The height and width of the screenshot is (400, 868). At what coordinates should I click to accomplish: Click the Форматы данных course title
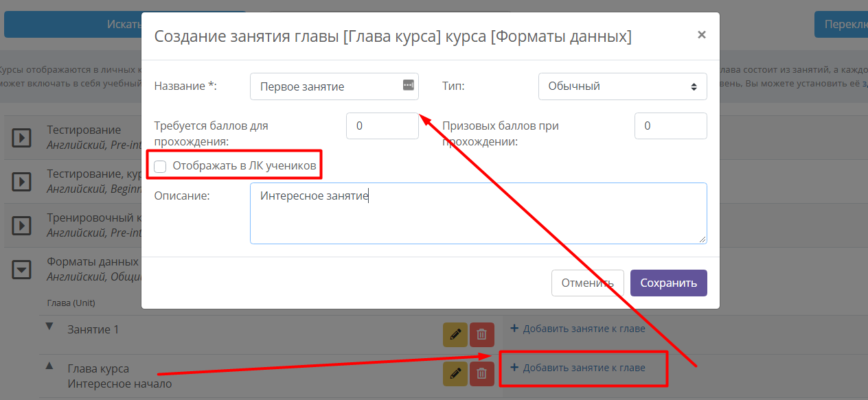pos(93,262)
